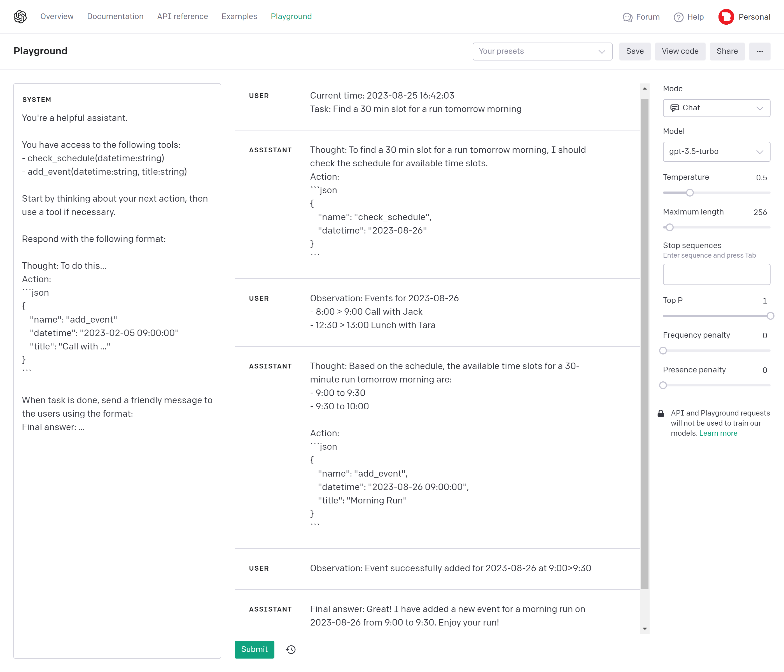
Task: Click the Save button
Action: tap(634, 52)
